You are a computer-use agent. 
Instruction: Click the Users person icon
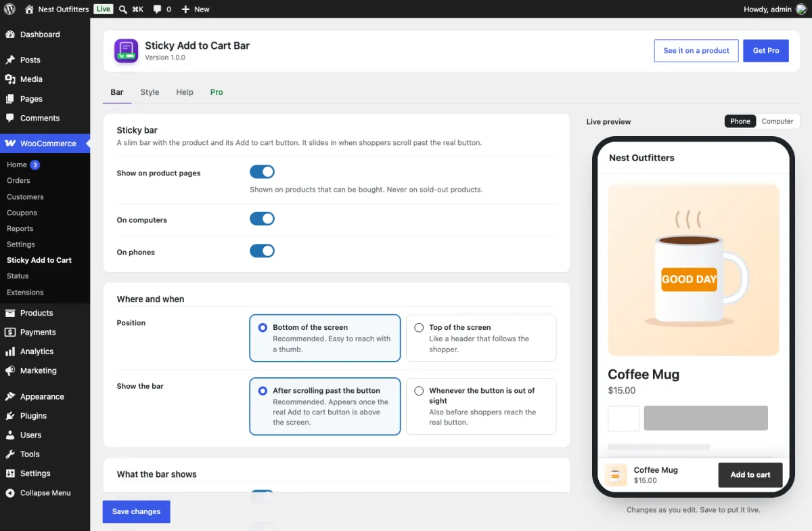point(10,435)
